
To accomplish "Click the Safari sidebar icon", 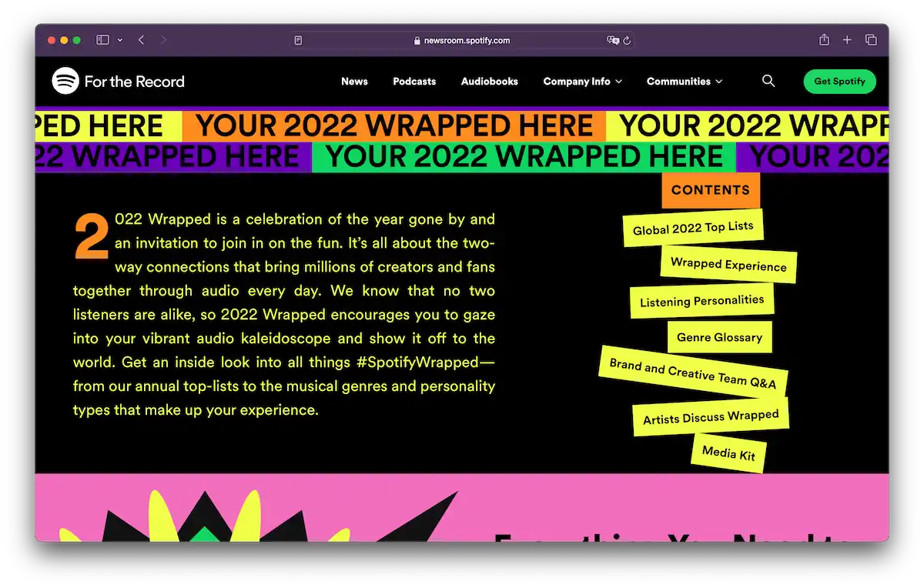I will pyautogui.click(x=101, y=39).
